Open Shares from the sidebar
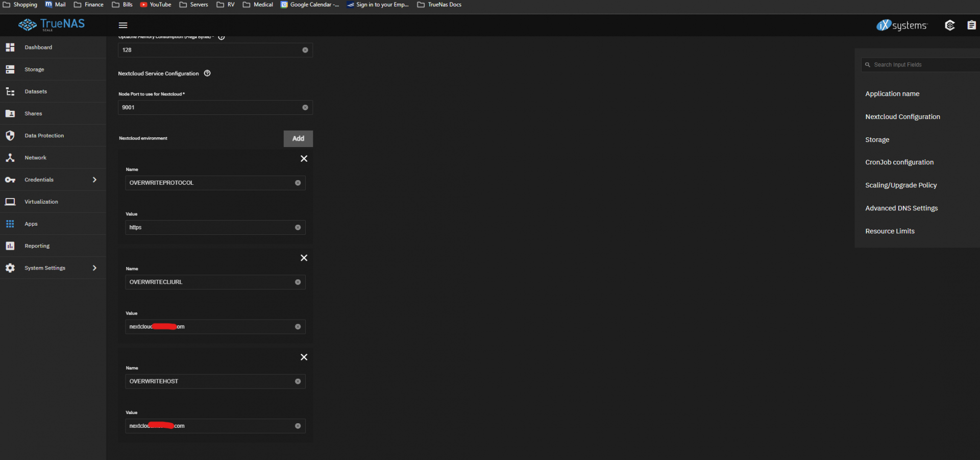 53,113
